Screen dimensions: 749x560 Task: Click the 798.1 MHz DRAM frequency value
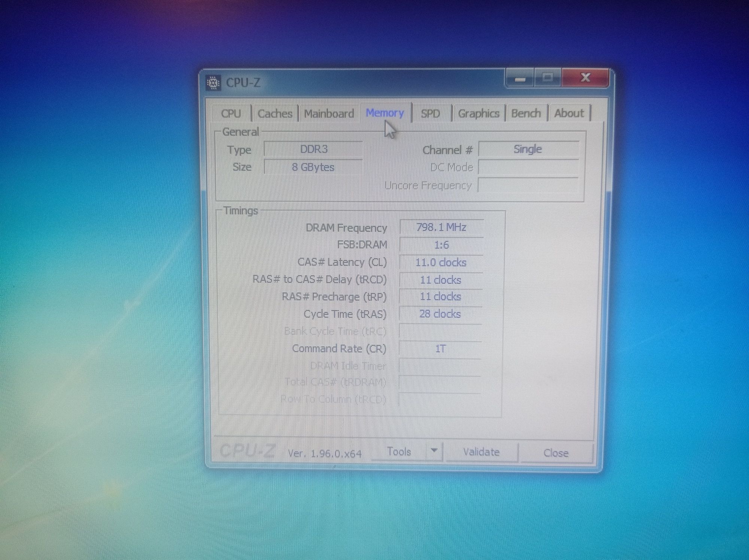441,227
